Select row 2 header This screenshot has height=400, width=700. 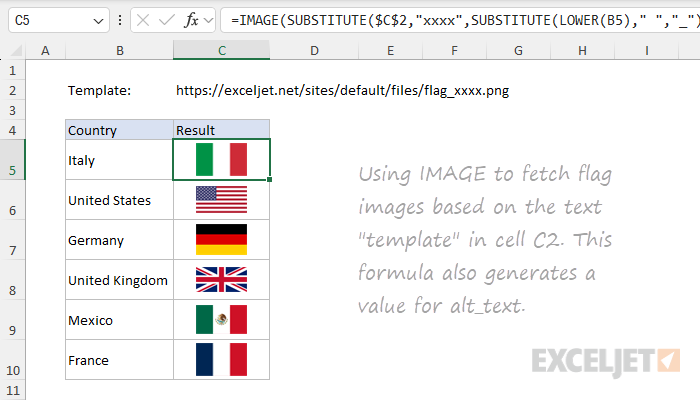click(x=12, y=90)
